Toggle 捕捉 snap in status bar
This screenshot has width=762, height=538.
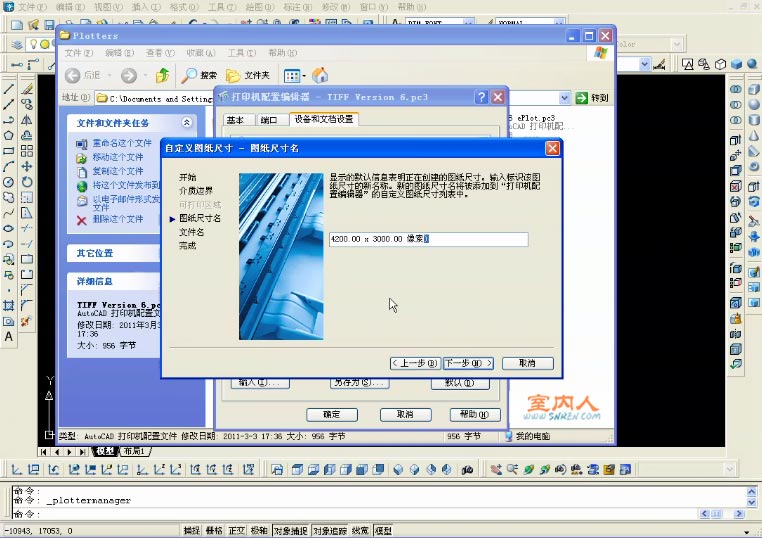[x=191, y=531]
